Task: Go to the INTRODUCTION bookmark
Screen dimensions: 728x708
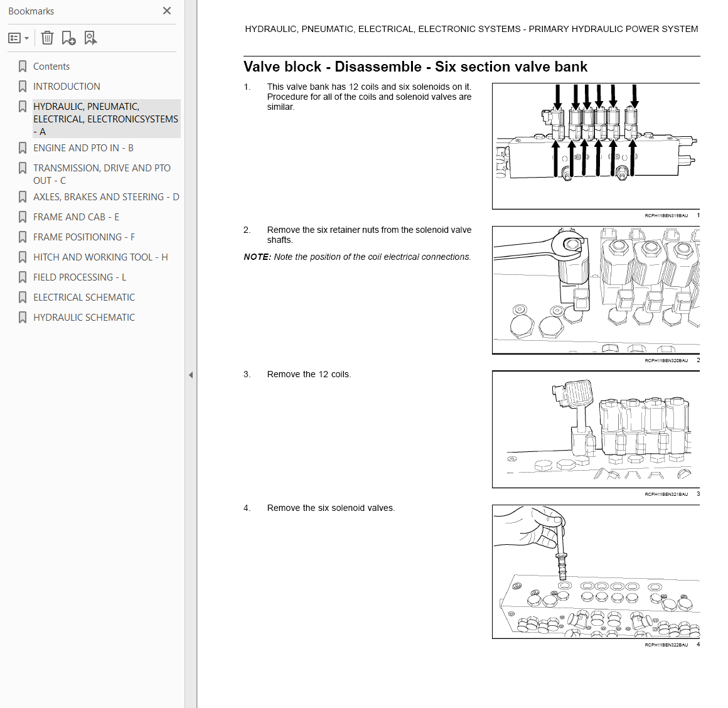Action: pyautogui.click(x=67, y=87)
